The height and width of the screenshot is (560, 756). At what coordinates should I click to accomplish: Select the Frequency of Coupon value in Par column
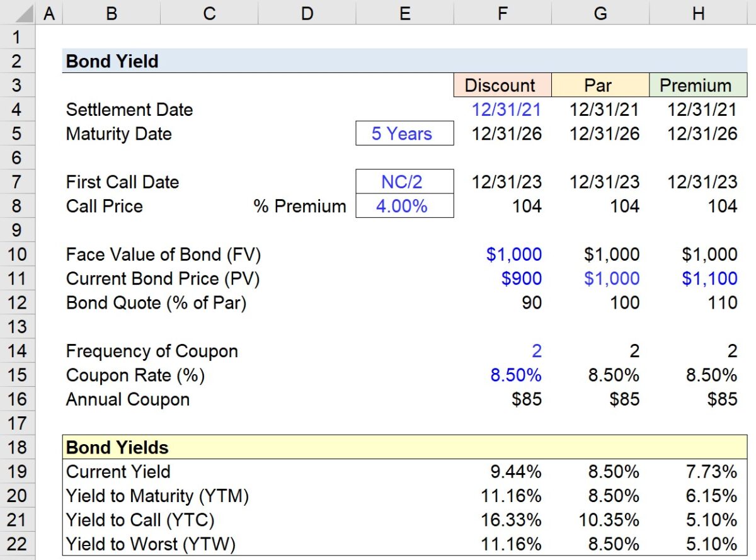(x=600, y=351)
